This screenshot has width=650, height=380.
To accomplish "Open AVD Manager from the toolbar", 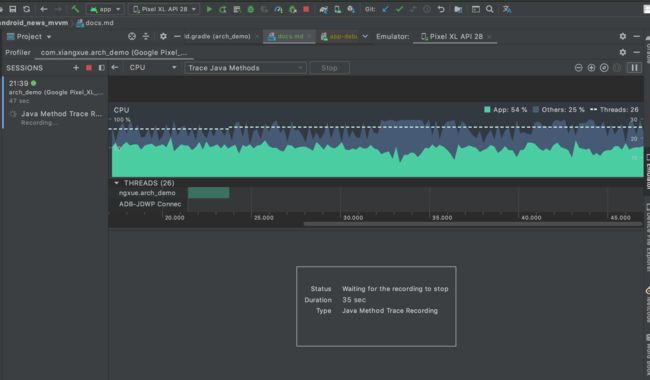I will (337, 9).
